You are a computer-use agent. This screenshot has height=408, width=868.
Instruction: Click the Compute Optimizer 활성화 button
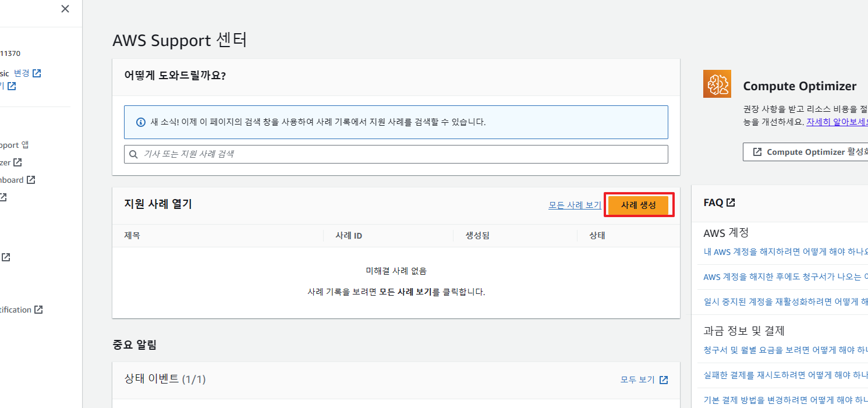click(806, 152)
